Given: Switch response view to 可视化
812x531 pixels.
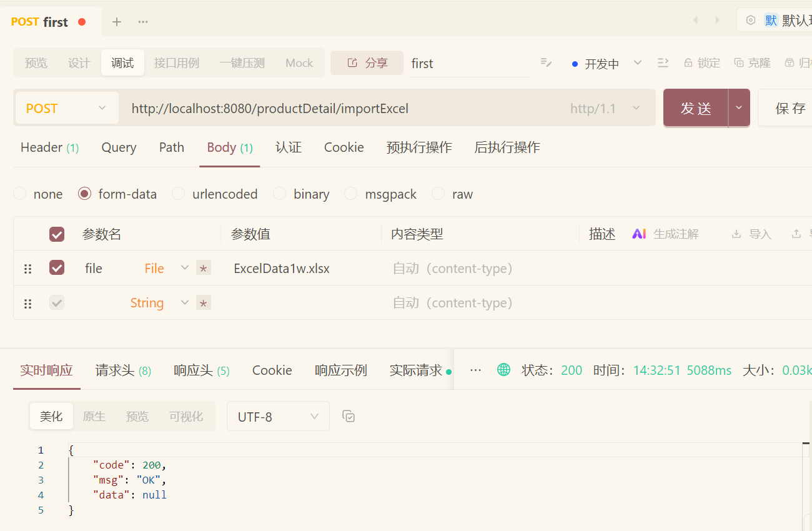Looking at the screenshot, I should [186, 416].
